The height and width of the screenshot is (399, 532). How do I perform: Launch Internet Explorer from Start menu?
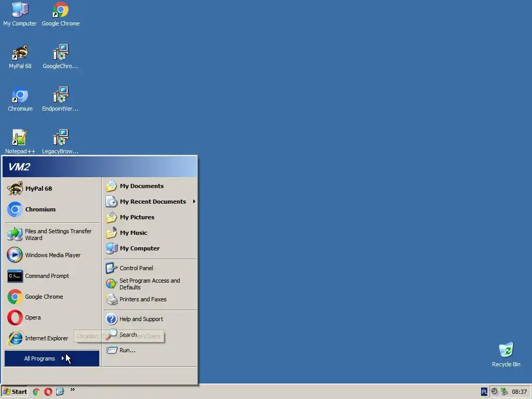tap(52, 338)
